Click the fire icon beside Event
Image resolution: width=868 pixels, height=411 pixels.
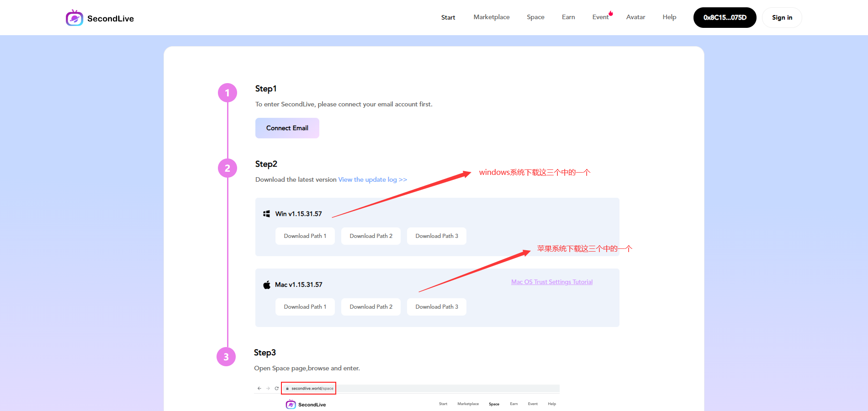coord(611,13)
